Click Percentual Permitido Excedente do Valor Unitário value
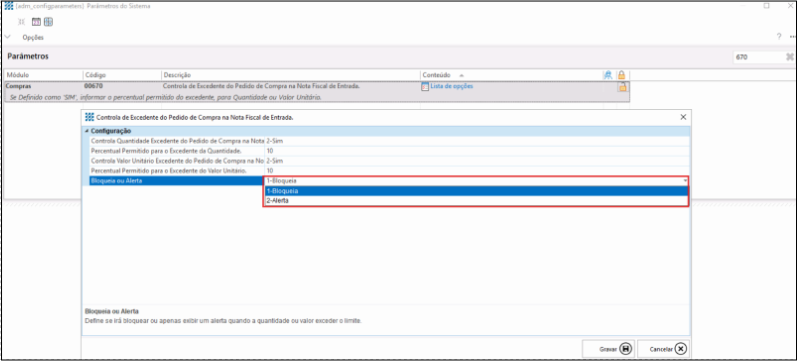The width and height of the screenshot is (797, 361). (x=477, y=170)
